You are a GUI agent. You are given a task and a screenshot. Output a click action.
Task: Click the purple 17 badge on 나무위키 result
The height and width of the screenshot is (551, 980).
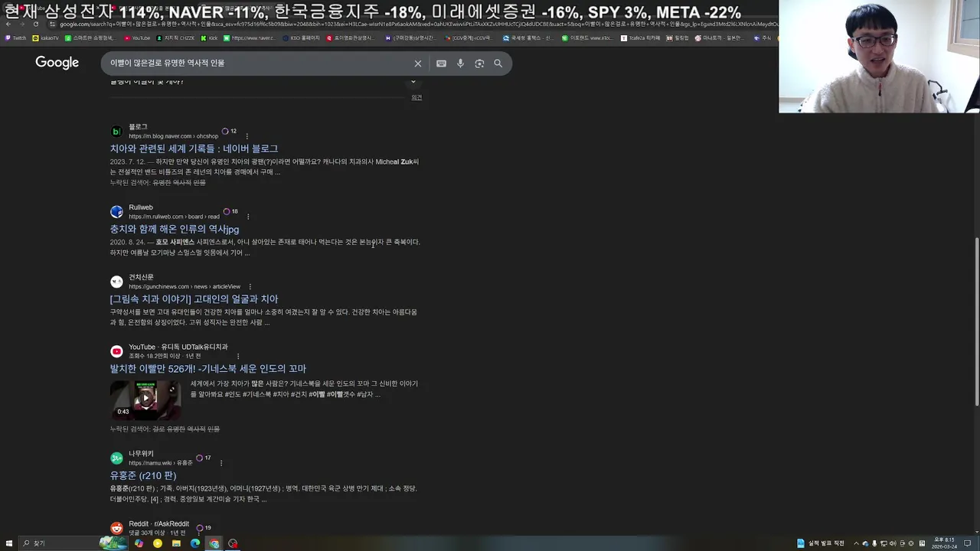[204, 458]
